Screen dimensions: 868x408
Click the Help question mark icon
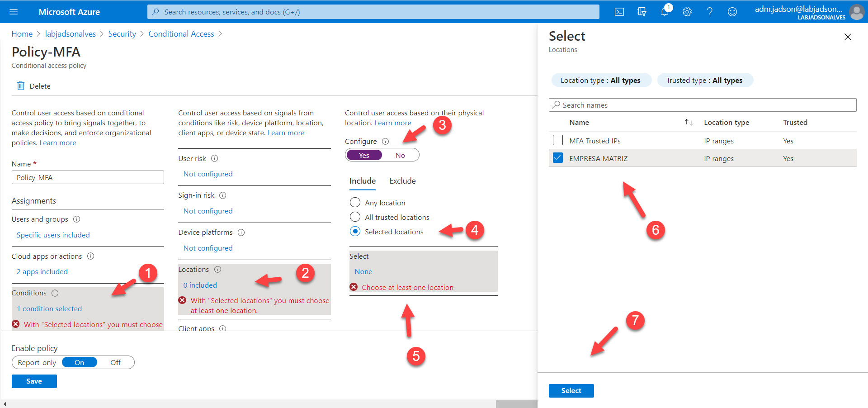(x=710, y=12)
